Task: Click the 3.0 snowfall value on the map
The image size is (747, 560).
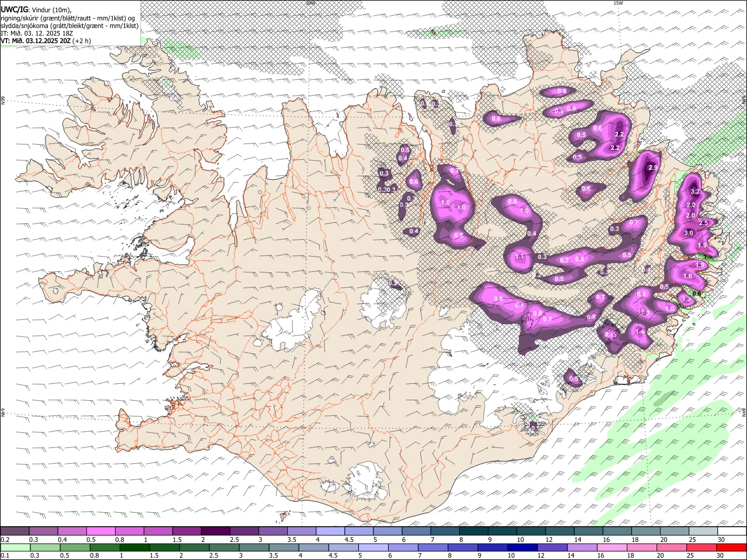Action: 689,233
